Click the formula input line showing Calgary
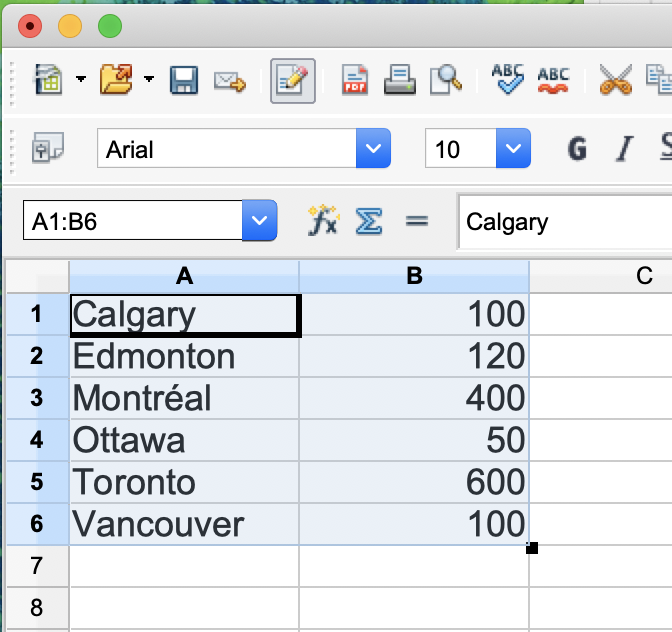The height and width of the screenshot is (632, 672). click(x=565, y=222)
